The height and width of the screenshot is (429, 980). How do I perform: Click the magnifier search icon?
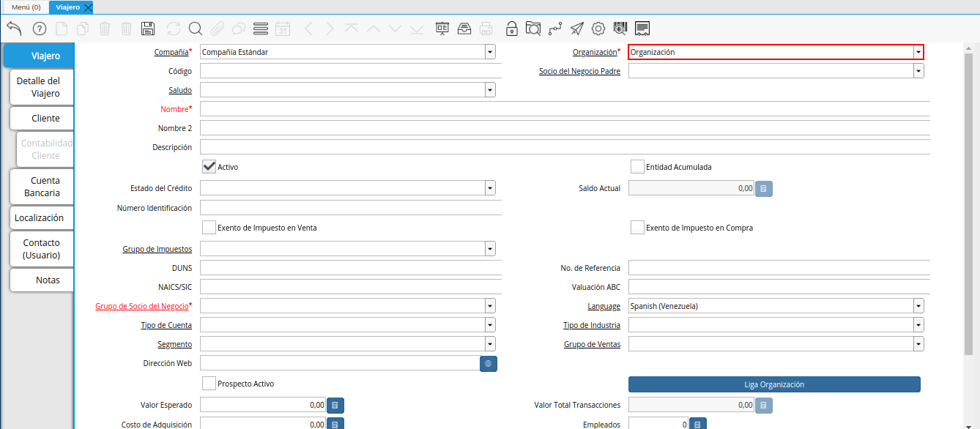(x=195, y=29)
